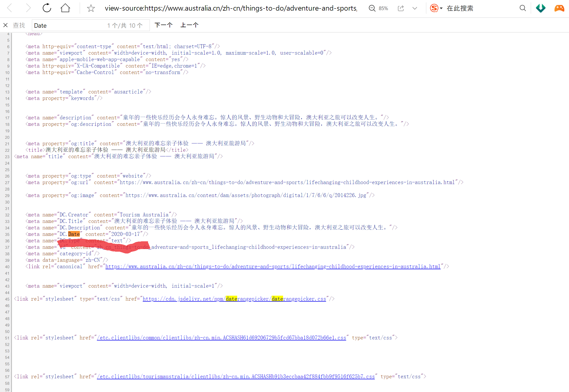The image size is (569, 392).
Task: Click the browser back arrow
Action: [10, 8]
